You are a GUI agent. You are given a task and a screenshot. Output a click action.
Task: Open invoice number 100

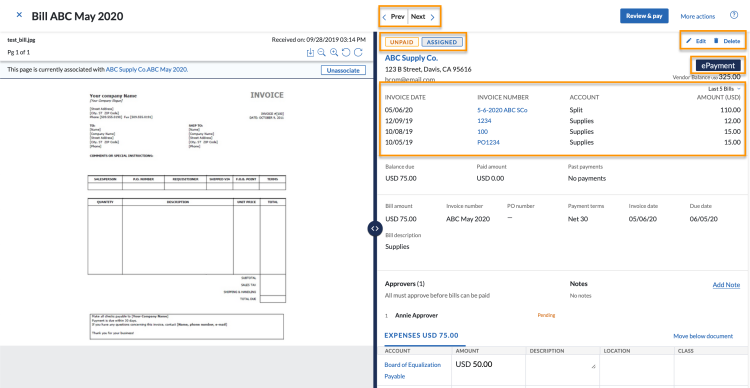[x=482, y=132]
